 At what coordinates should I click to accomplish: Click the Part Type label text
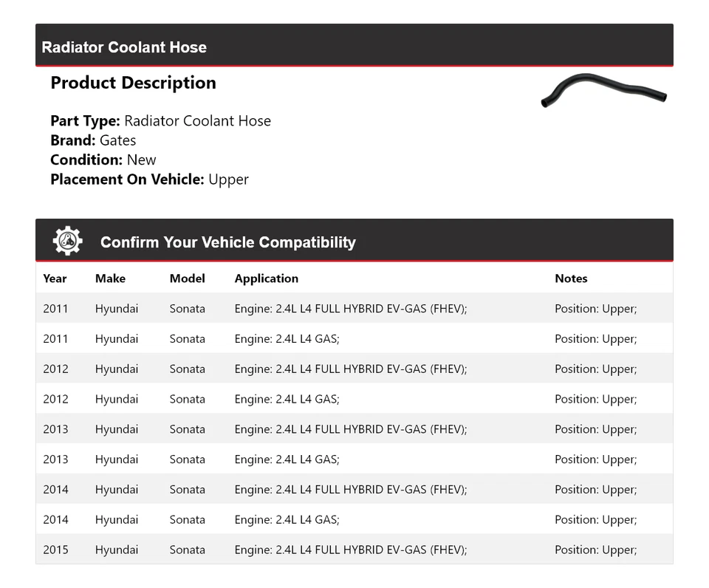tap(85, 121)
